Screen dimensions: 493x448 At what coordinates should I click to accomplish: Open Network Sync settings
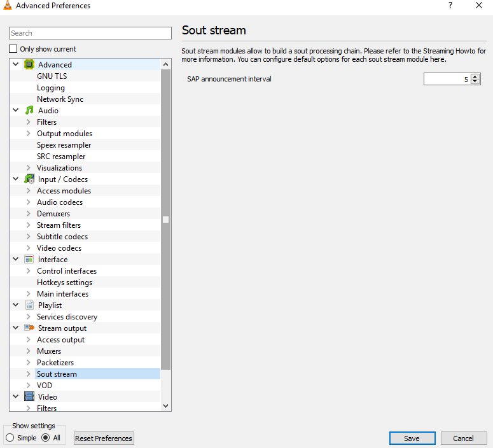click(x=60, y=99)
